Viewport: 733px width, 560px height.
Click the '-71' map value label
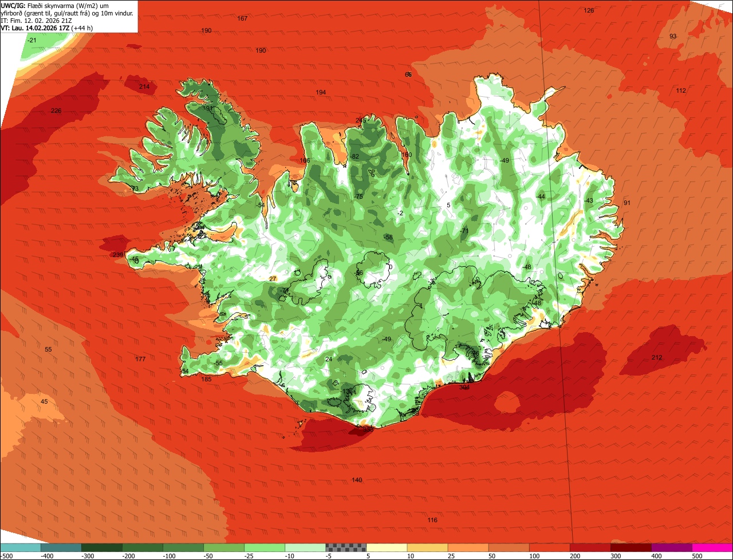pos(464,231)
